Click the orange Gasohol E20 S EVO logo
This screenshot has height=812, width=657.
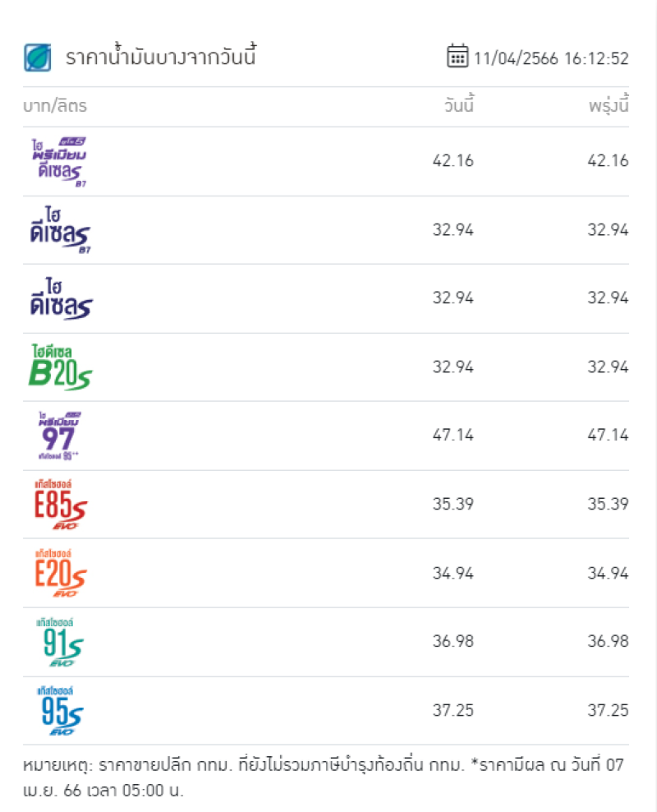coord(60,574)
